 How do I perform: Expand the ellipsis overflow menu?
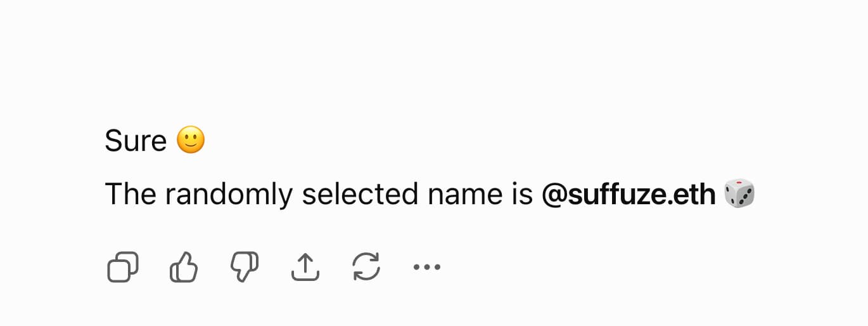pyautogui.click(x=426, y=267)
